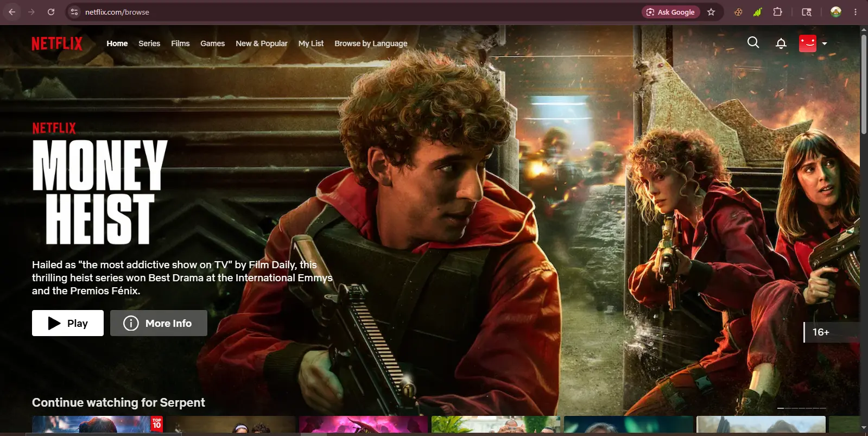Open the Chrome three-dot menu
Screen dimensions: 868x436
click(x=856, y=12)
